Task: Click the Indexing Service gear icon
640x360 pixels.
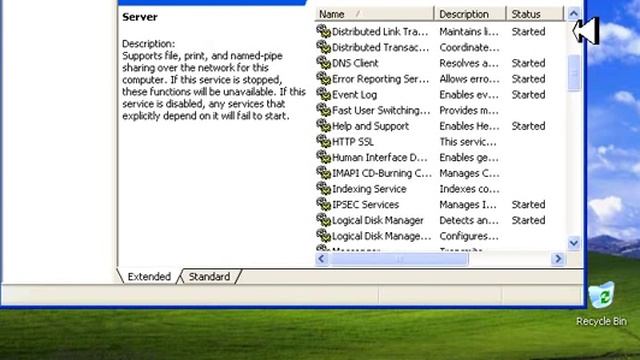Action: pos(323,189)
